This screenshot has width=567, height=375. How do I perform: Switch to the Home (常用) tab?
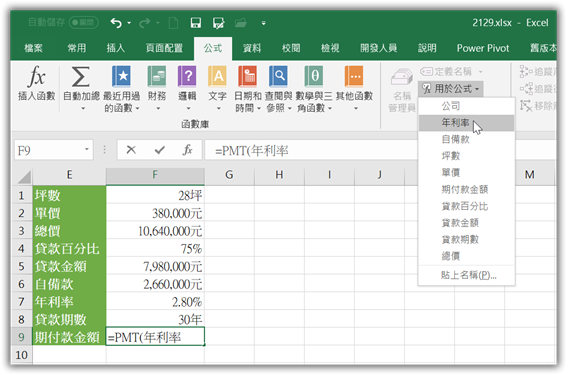pyautogui.click(x=77, y=48)
